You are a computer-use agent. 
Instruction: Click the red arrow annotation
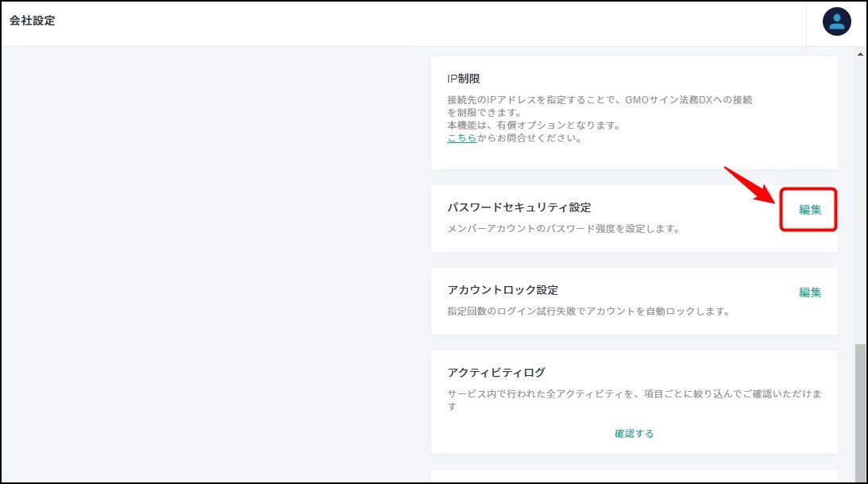pyautogui.click(x=750, y=185)
